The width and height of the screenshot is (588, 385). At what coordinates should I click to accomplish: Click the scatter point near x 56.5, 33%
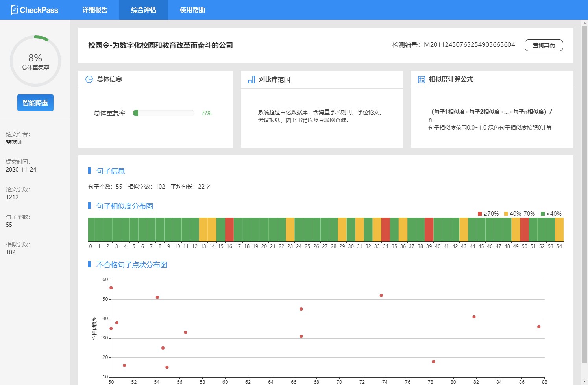pyautogui.click(x=185, y=333)
